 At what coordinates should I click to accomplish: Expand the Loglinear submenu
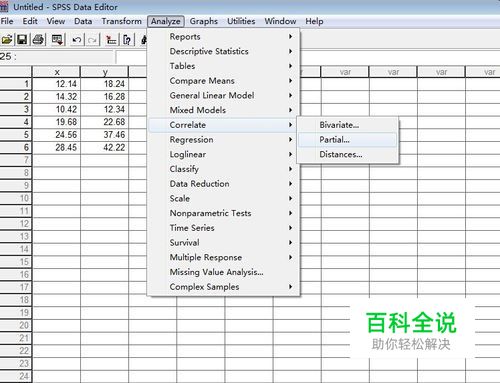point(224,154)
